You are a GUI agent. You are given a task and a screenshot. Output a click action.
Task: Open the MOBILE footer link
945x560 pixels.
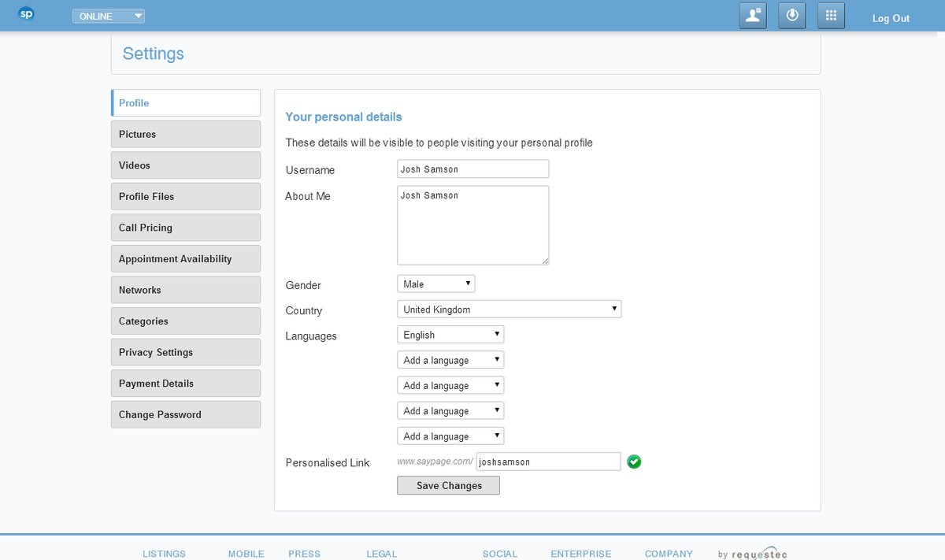[246, 554]
